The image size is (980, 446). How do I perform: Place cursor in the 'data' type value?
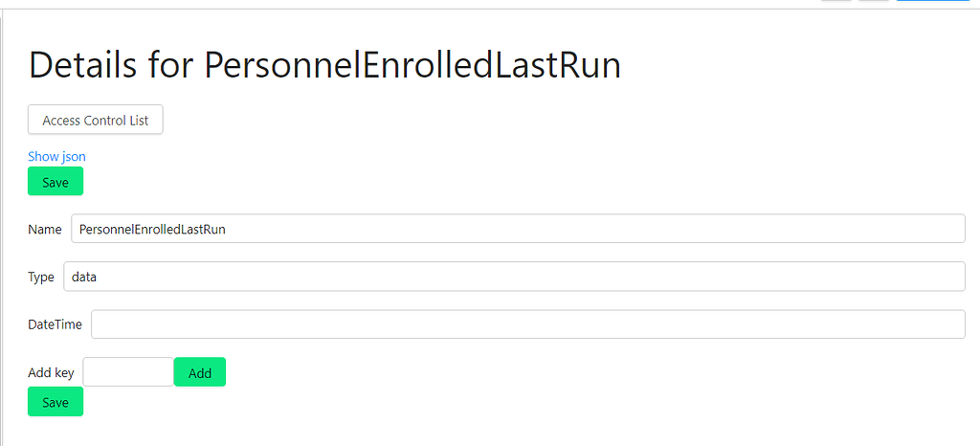[84, 277]
